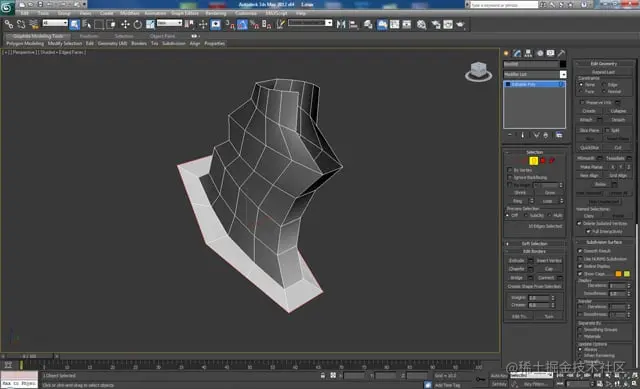Open the named selection sets dropdown
Viewport: 640px width, 389px height.
(x=310, y=23)
